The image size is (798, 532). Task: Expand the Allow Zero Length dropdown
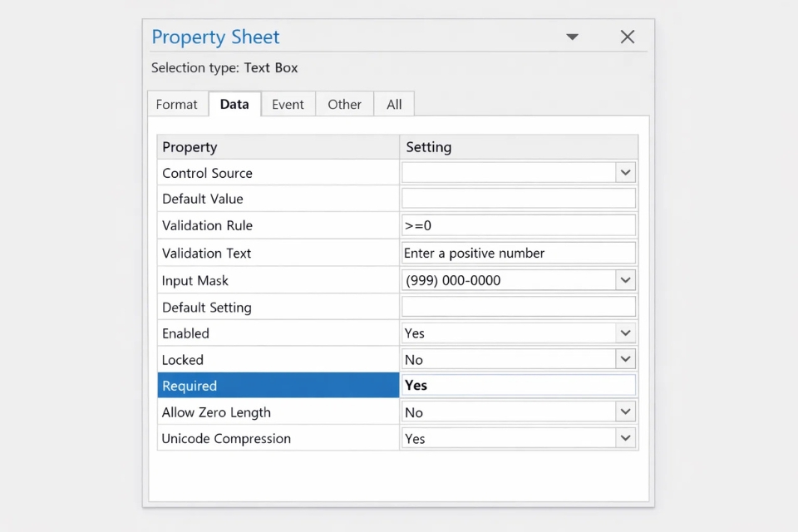(626, 412)
